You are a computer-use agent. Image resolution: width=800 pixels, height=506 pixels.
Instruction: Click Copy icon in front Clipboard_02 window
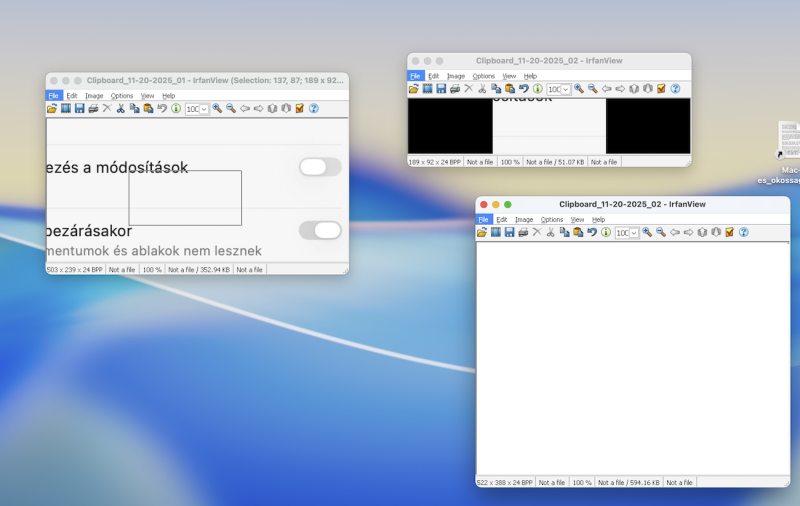[565, 232]
